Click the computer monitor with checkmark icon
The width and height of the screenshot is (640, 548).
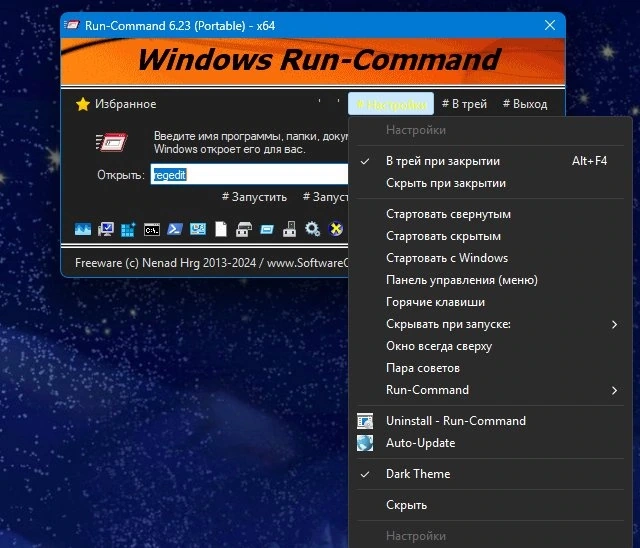106,229
